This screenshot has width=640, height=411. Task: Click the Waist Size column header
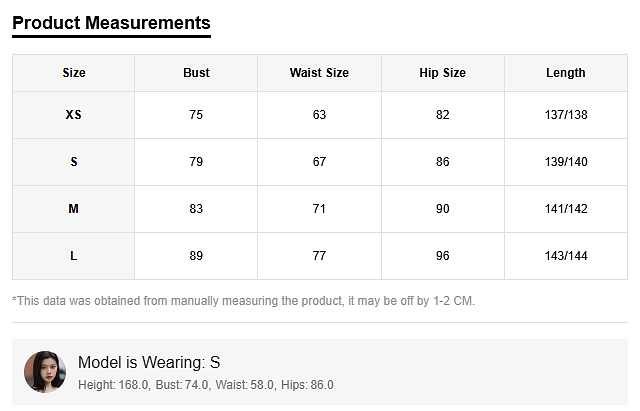(x=319, y=73)
